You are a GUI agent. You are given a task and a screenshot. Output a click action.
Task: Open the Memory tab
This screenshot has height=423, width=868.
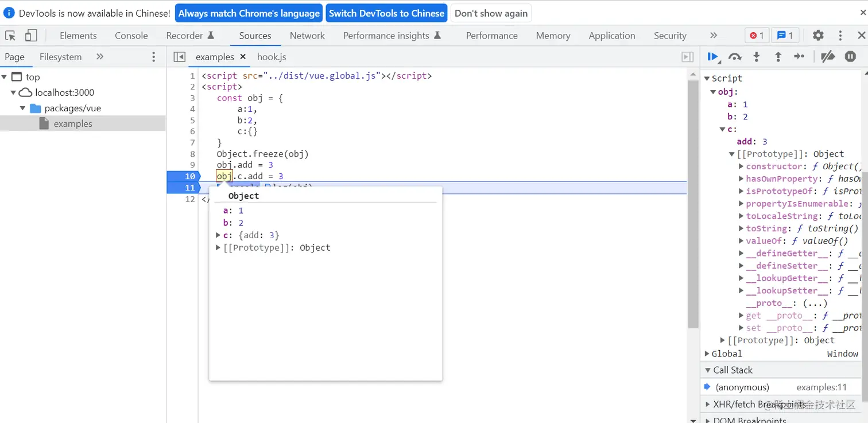point(553,36)
